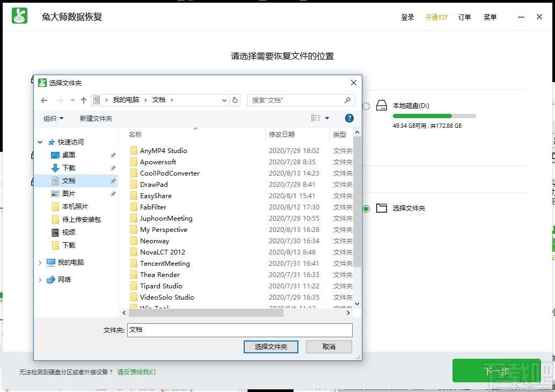
Task: Go up one folder level arrow
Action: click(x=84, y=100)
